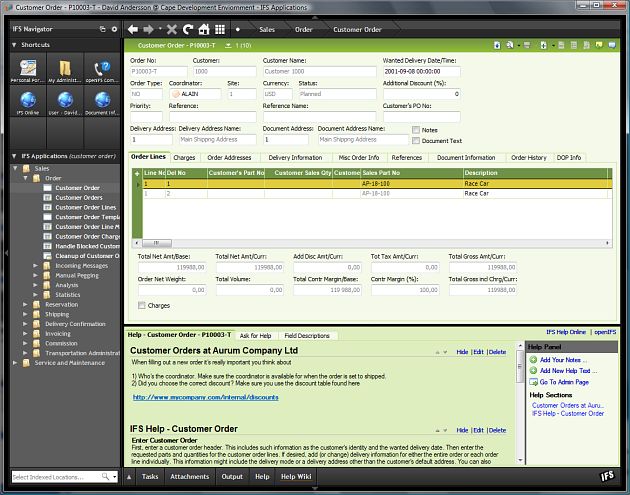
Task: Open the Document Info globe shortcut
Action: click(x=102, y=100)
